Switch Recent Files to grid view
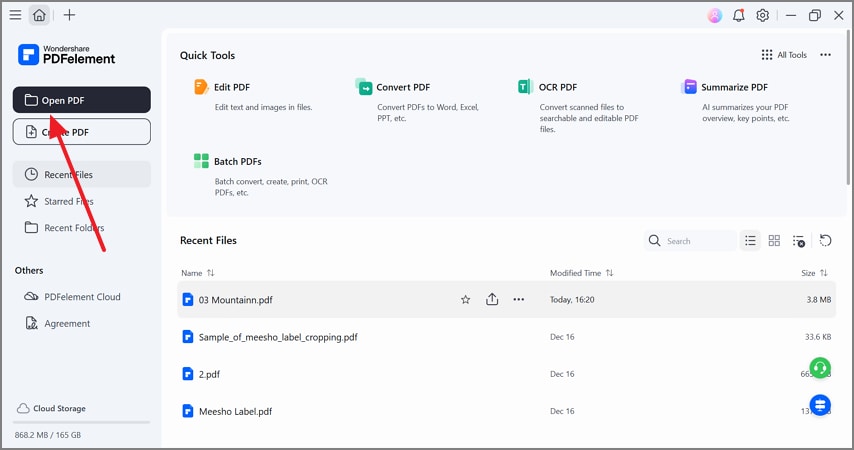 (774, 241)
